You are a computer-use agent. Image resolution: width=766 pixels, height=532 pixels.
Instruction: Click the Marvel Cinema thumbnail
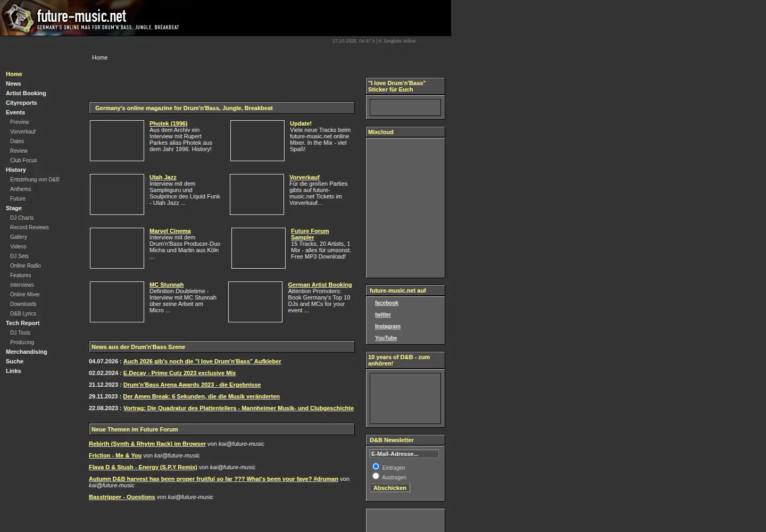click(117, 248)
